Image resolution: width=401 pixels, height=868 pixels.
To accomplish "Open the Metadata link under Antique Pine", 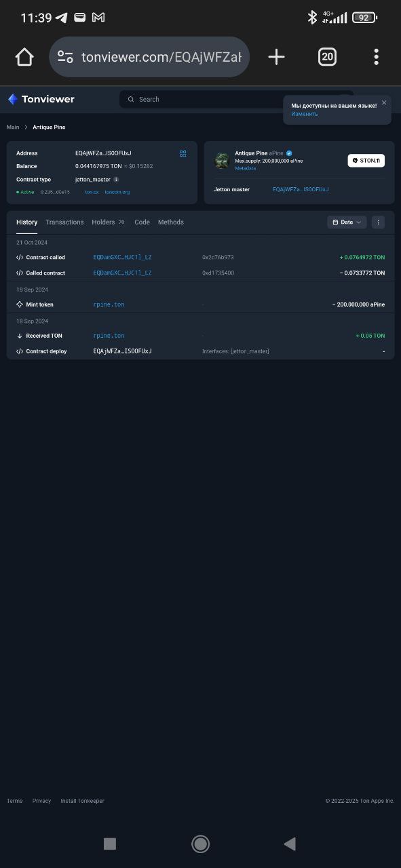I will click(x=246, y=168).
